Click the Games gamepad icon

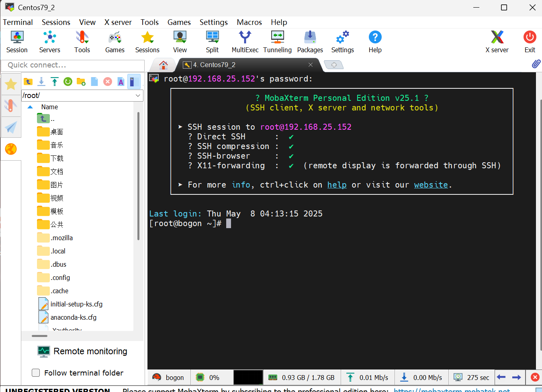click(115, 42)
